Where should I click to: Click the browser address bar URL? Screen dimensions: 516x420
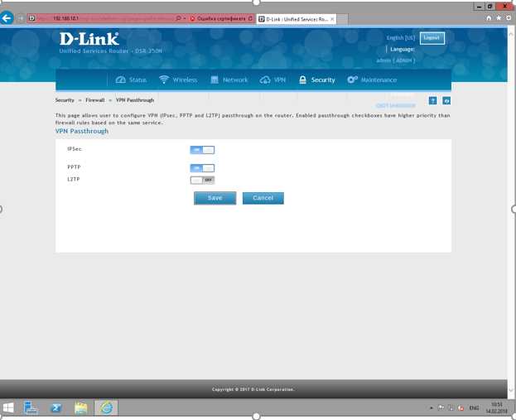click(x=105, y=18)
